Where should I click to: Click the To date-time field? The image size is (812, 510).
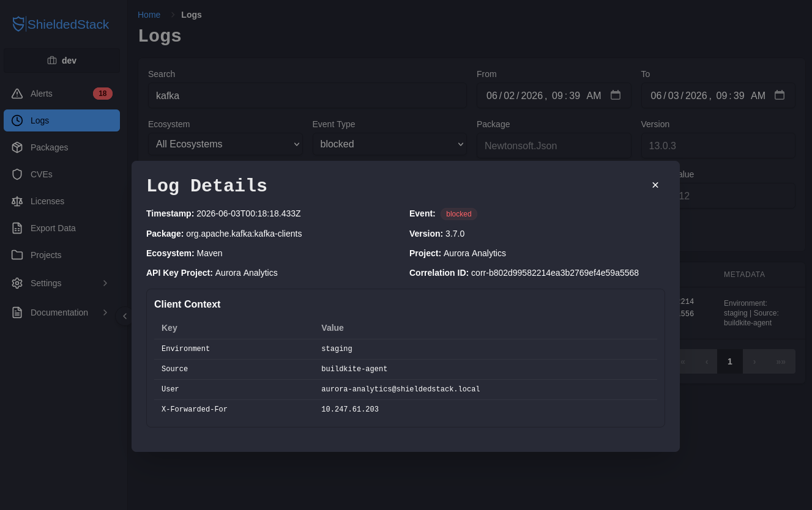pyautogui.click(x=718, y=95)
